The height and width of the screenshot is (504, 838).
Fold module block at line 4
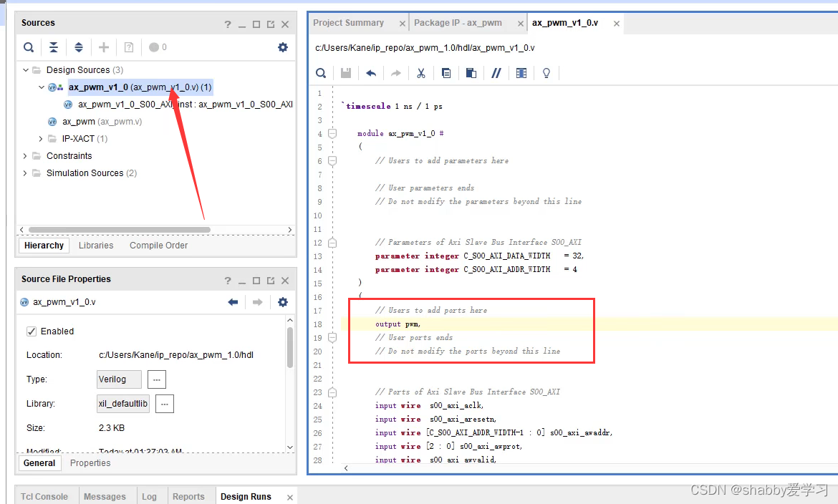pyautogui.click(x=332, y=134)
